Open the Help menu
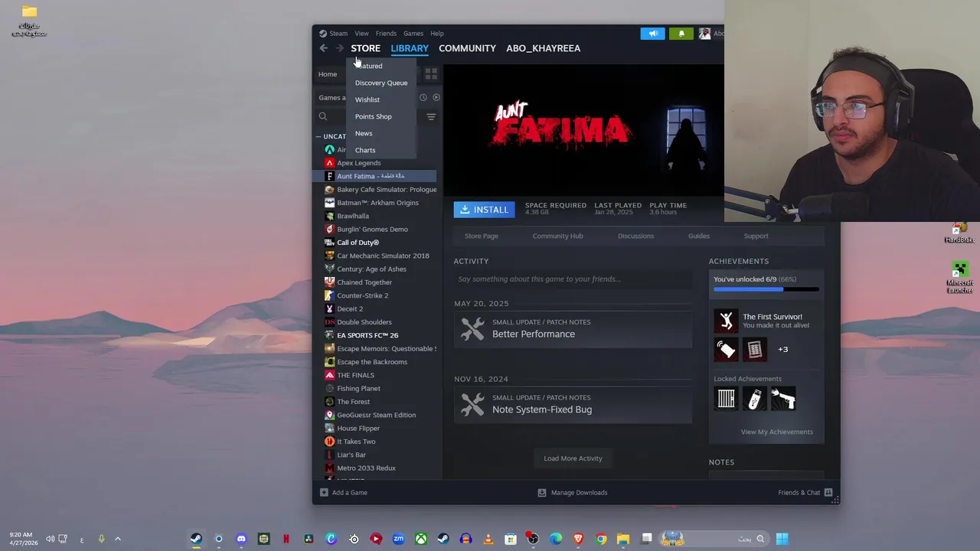Image resolution: width=980 pixels, height=551 pixels. [437, 33]
